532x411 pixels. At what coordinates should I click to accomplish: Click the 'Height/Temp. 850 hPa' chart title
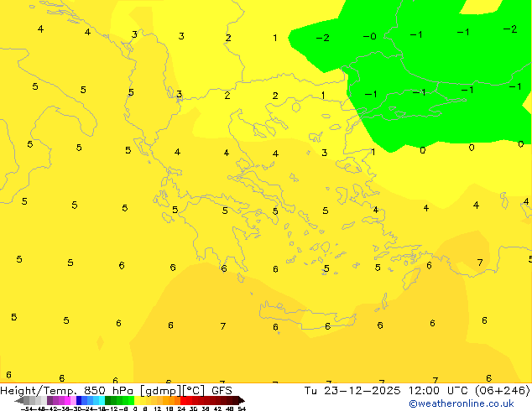coord(66,391)
